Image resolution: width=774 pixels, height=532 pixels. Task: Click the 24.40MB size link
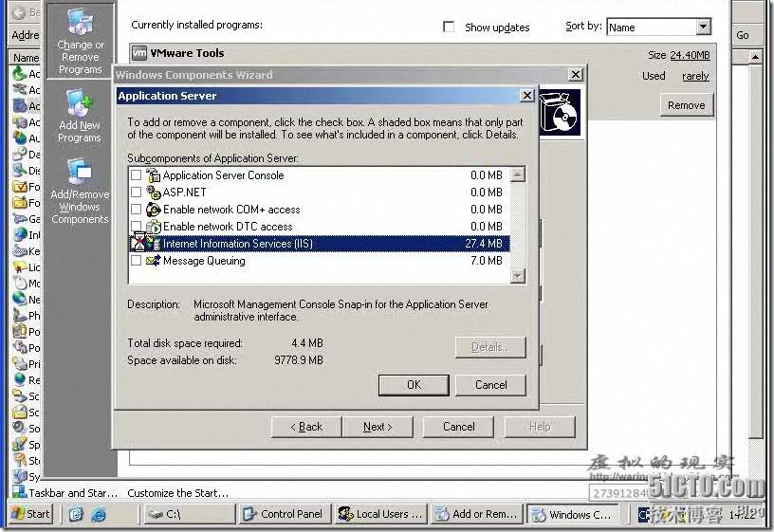pos(690,55)
